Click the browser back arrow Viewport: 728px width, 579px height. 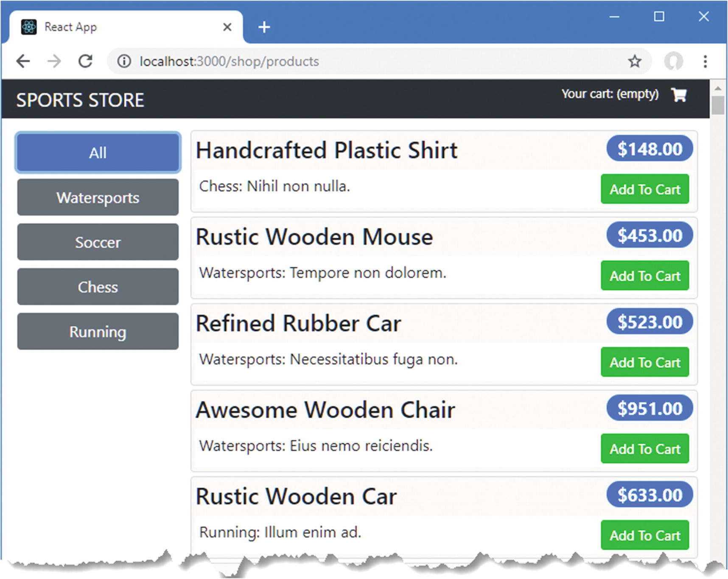[23, 62]
